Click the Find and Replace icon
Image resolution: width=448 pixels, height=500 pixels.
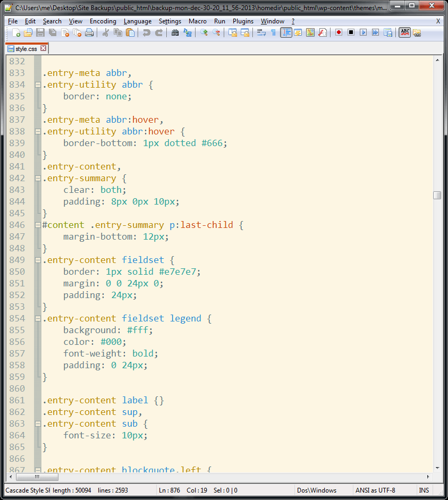(x=188, y=32)
